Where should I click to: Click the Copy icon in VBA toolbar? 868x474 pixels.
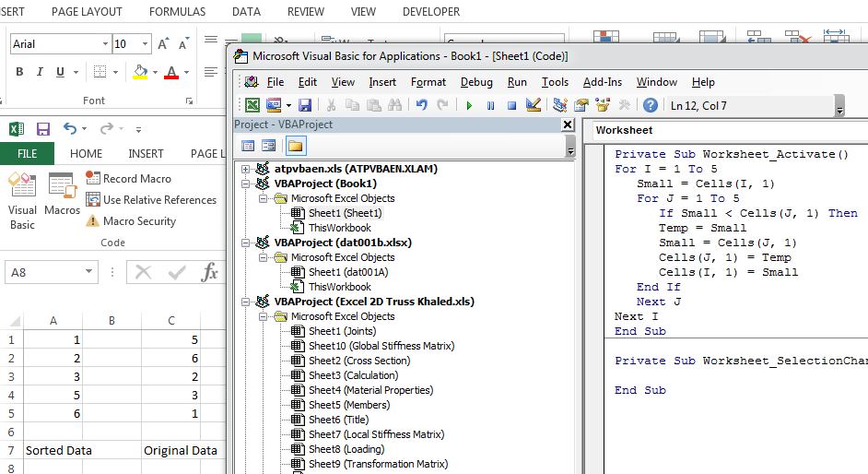point(352,104)
